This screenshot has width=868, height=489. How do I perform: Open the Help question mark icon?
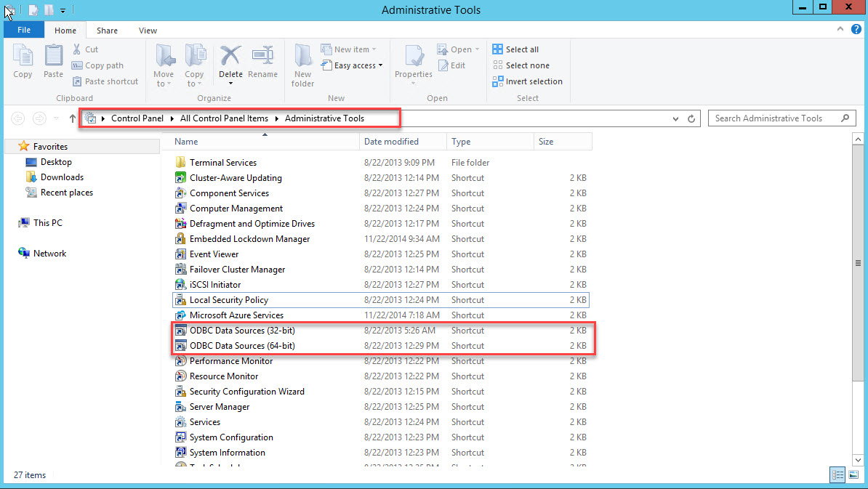coord(856,29)
